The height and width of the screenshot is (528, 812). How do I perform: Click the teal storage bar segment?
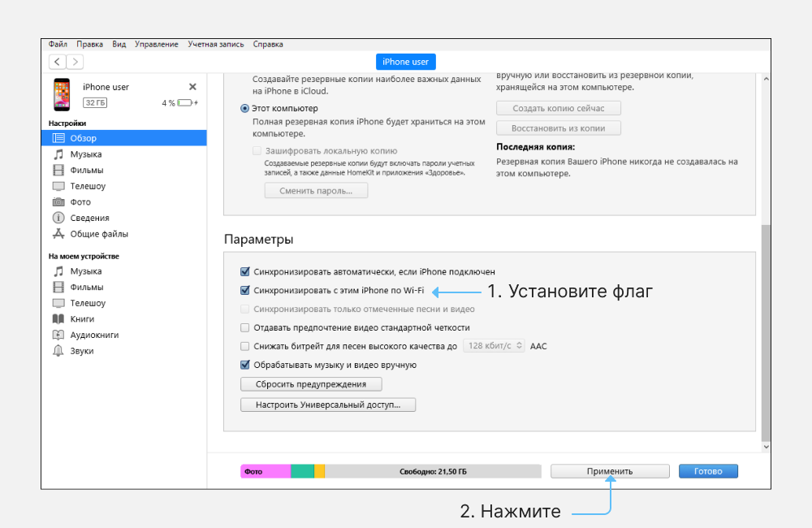click(302, 471)
